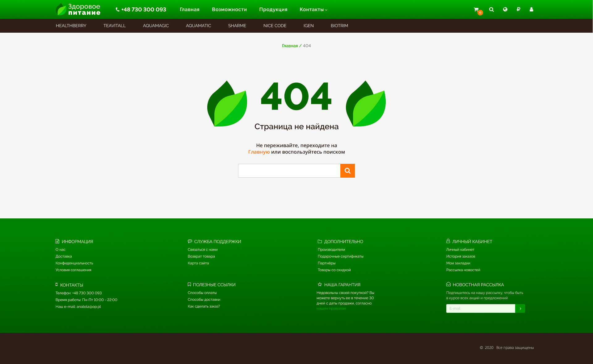Expand the Контакты dropdown menu

[x=313, y=10]
